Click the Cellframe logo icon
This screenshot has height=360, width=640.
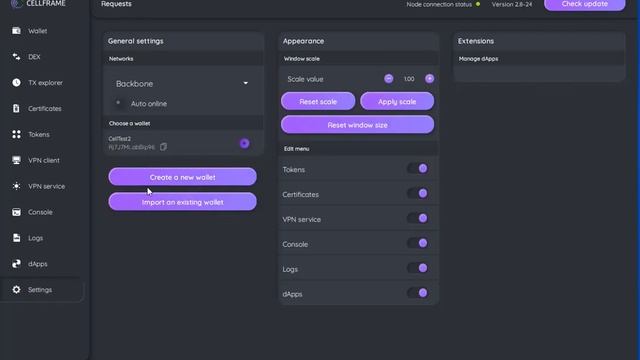pyautogui.click(x=16, y=4)
